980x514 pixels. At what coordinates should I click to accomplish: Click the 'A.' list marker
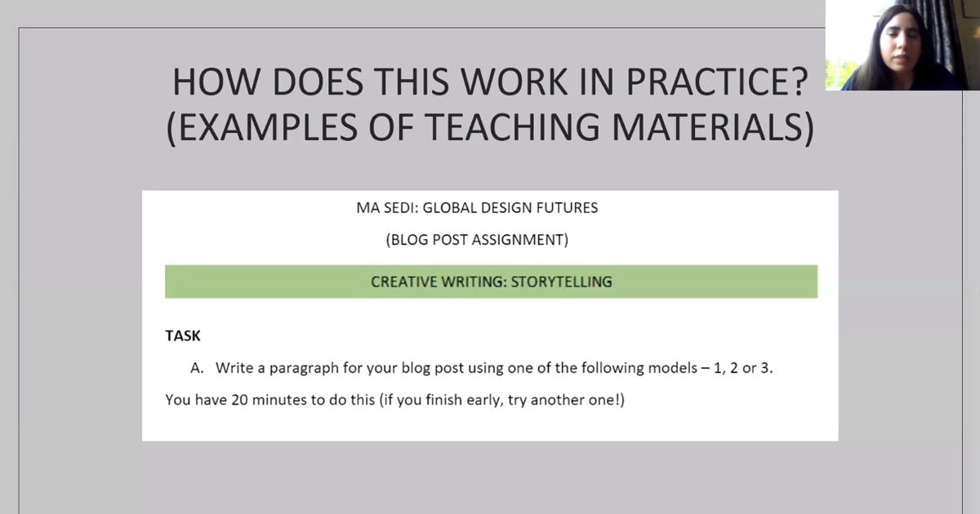[x=197, y=368]
